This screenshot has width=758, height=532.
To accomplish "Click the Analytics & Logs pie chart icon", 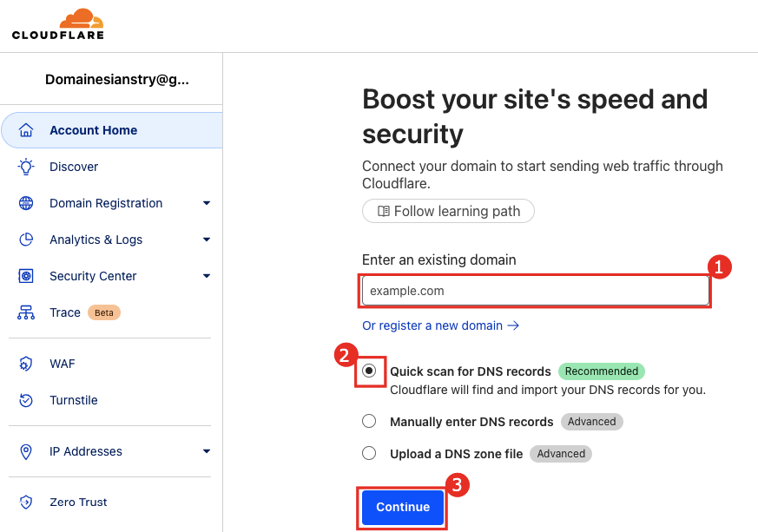I will (26, 240).
